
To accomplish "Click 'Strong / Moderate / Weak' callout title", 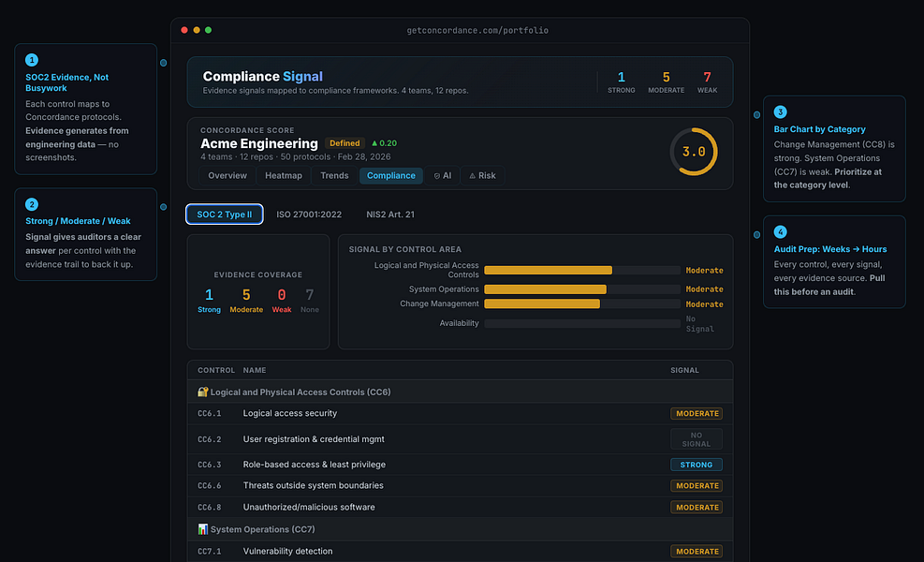I will tap(78, 221).
